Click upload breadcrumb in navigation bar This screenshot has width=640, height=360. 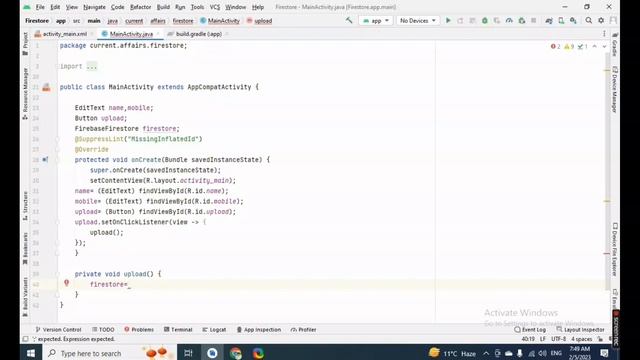coord(259,20)
